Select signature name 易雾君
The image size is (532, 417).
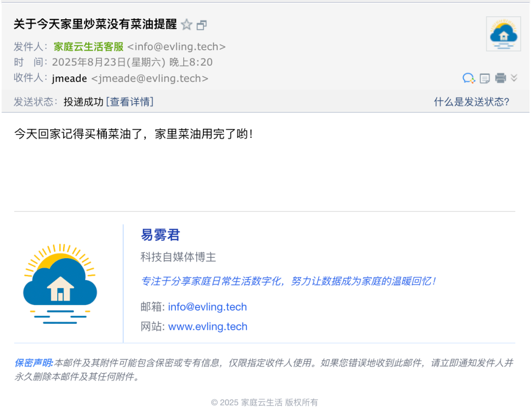pos(160,235)
